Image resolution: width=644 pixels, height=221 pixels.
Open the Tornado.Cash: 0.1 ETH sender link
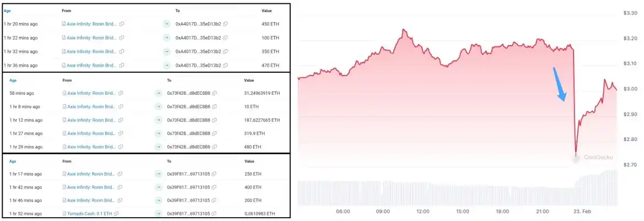point(90,213)
